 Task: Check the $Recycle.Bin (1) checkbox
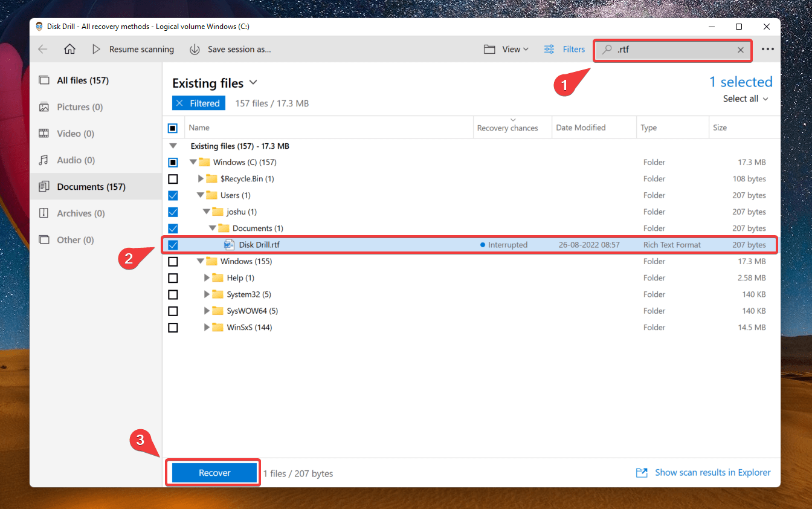(173, 179)
